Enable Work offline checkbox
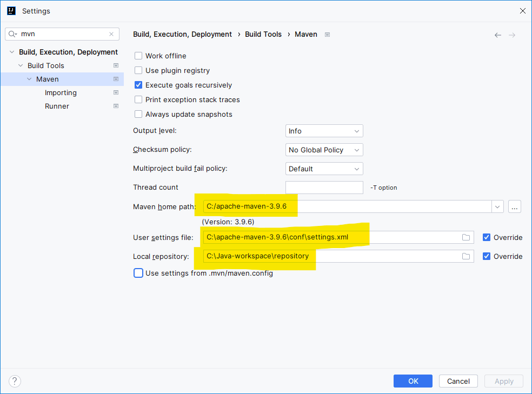The image size is (532, 394). pyautogui.click(x=138, y=56)
